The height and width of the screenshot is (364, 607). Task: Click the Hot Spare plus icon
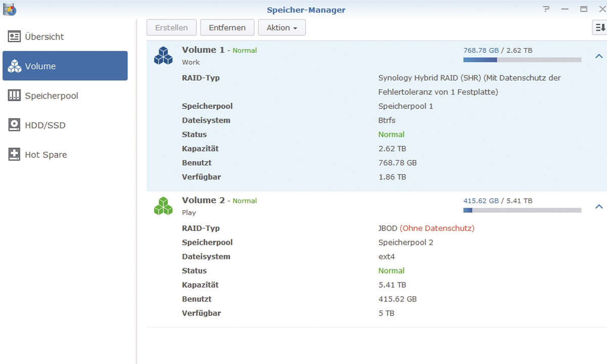14,155
